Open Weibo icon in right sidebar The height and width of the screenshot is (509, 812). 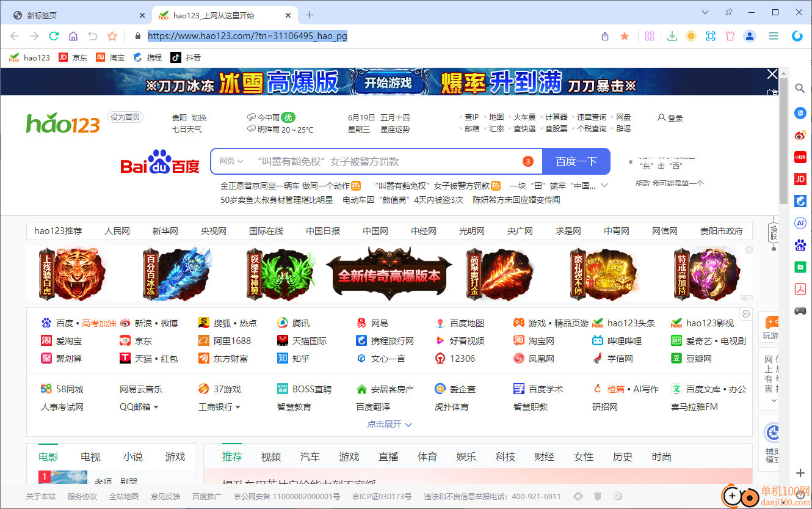pos(800,135)
